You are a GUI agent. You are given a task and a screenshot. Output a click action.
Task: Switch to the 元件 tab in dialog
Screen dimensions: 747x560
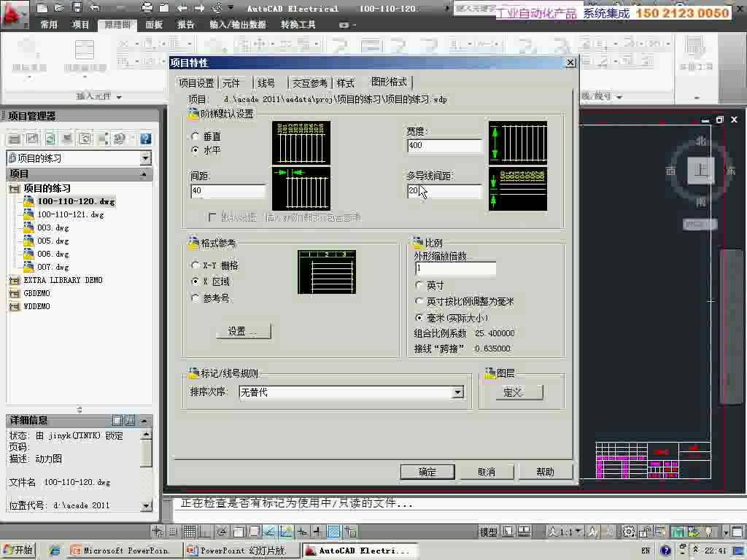(x=232, y=82)
